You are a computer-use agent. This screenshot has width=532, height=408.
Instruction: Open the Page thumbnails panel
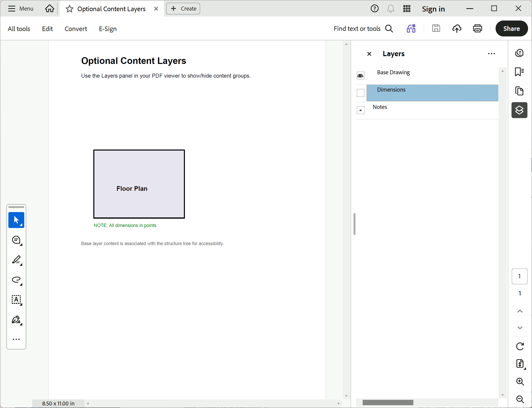coord(519,91)
